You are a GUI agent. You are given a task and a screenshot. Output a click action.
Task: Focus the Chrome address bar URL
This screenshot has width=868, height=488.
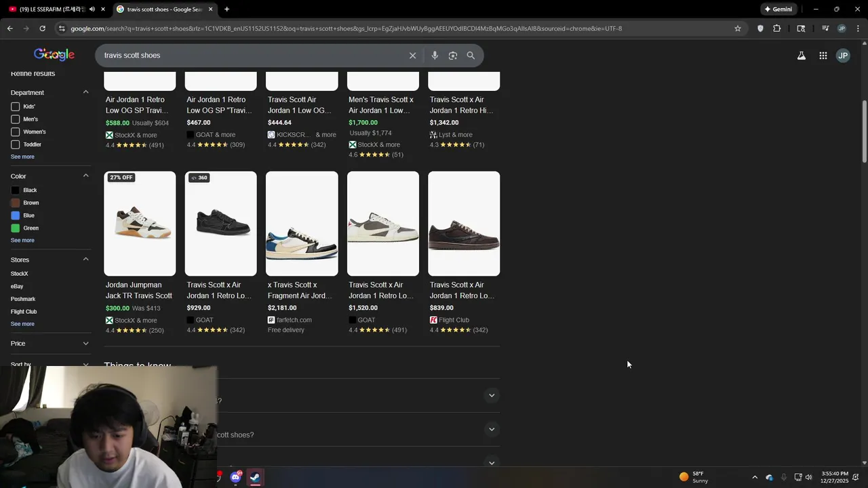click(x=346, y=28)
